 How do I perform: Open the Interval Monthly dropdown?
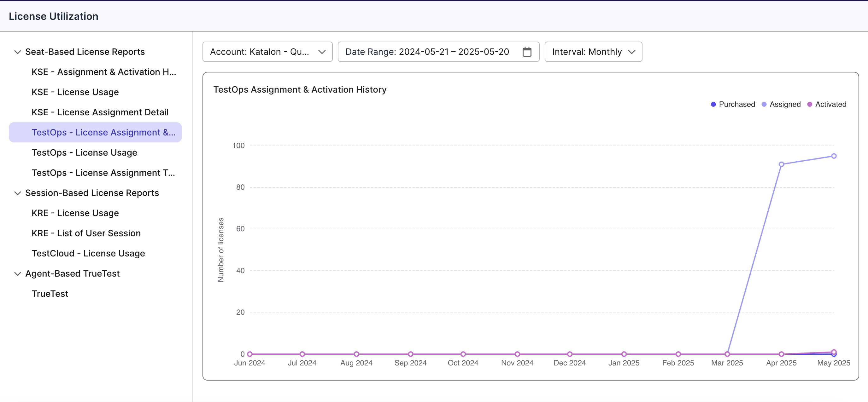pos(593,52)
